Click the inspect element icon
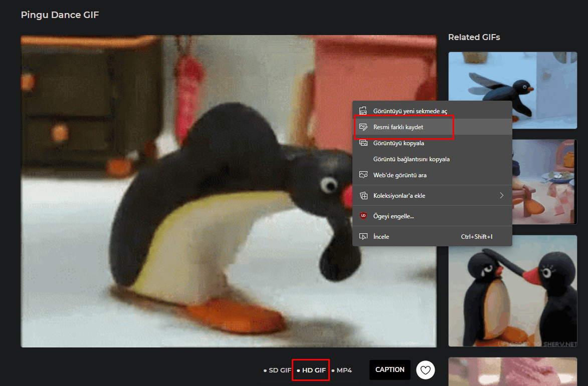 (x=363, y=237)
